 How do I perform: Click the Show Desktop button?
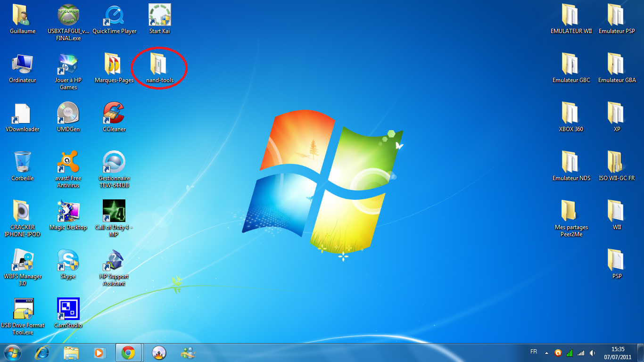tap(641, 353)
